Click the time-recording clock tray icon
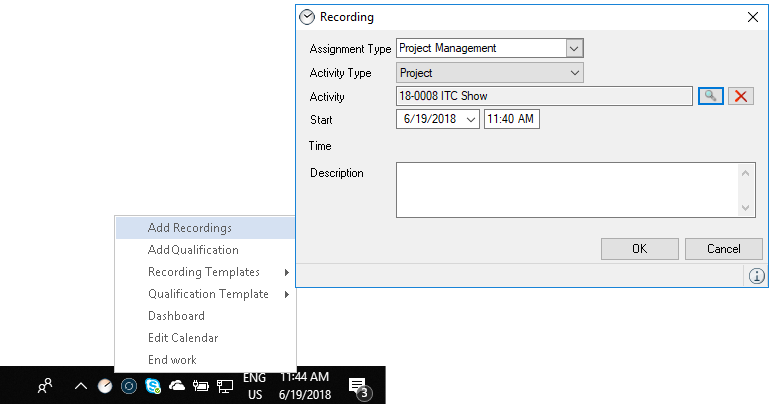 click(x=105, y=386)
